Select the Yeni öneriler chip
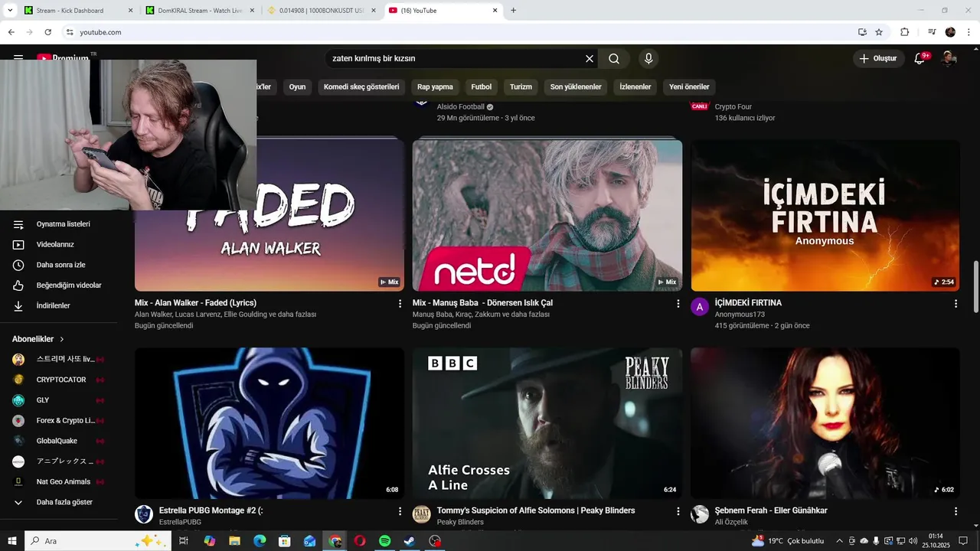The height and width of the screenshot is (551, 980). coord(689,86)
